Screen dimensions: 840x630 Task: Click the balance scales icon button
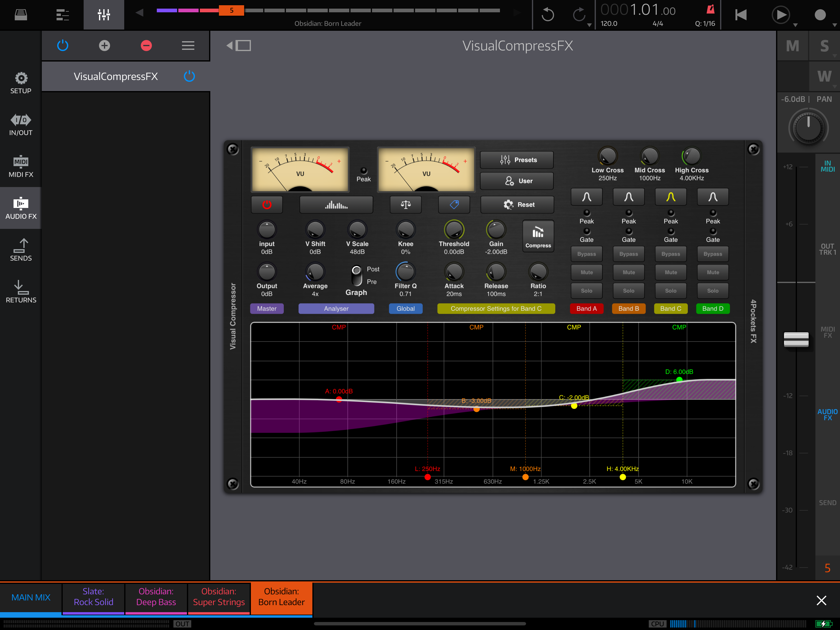coord(406,205)
